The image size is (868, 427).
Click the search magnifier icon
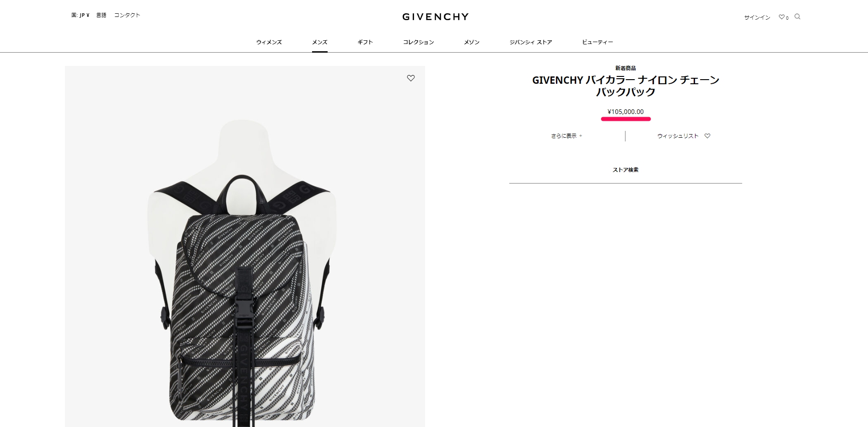pyautogui.click(x=798, y=17)
